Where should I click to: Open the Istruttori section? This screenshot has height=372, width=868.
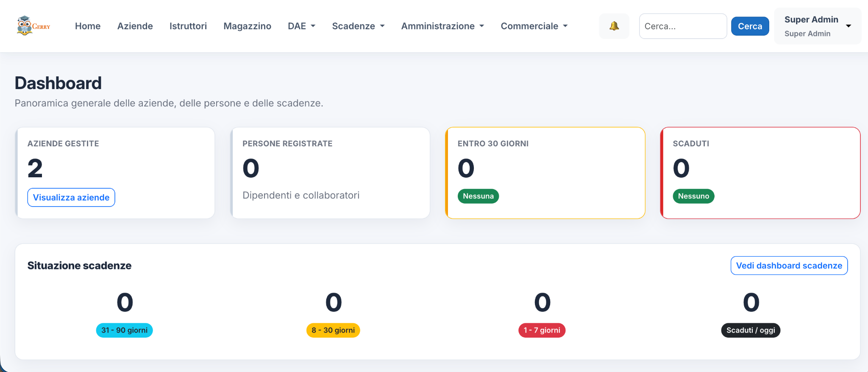pyautogui.click(x=188, y=26)
